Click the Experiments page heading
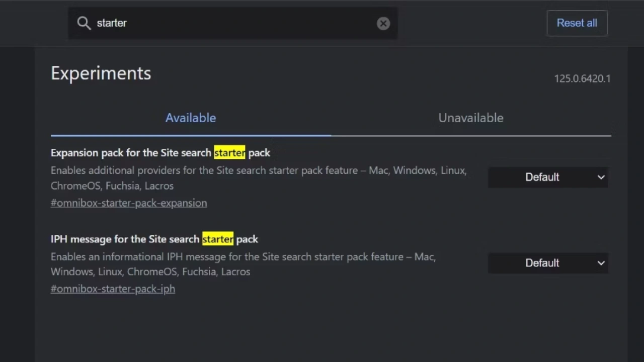Image resolution: width=644 pixels, height=362 pixels. click(x=101, y=73)
